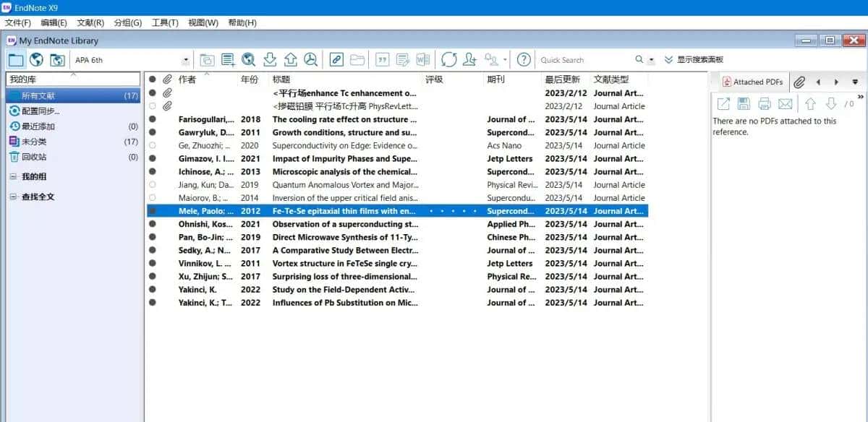Viewport: 868px width, 422px height.
Task: Open the 分组(G) menu
Action: point(128,22)
